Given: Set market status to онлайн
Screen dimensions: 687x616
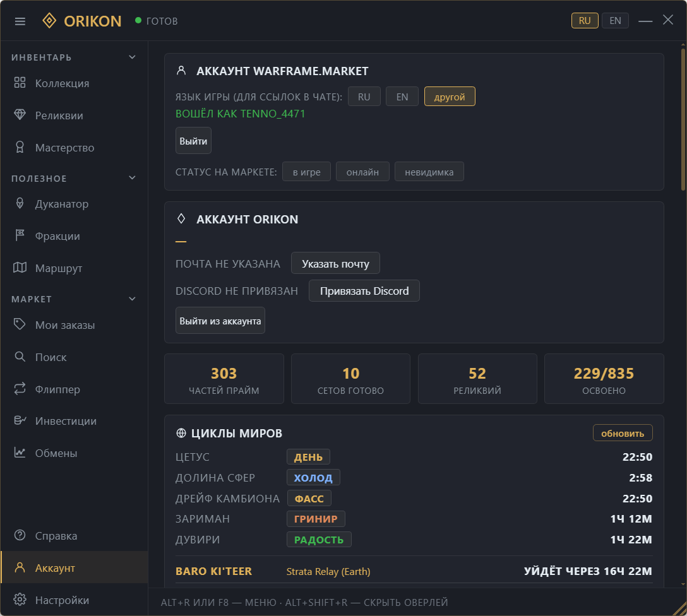Looking at the screenshot, I should (x=362, y=172).
